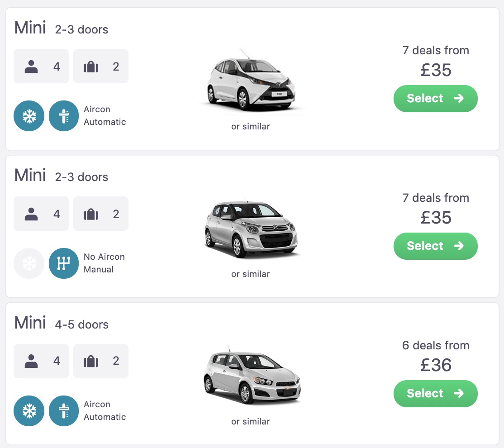Click the "6 deals from" text
This screenshot has height=448, width=504.
coord(436,346)
